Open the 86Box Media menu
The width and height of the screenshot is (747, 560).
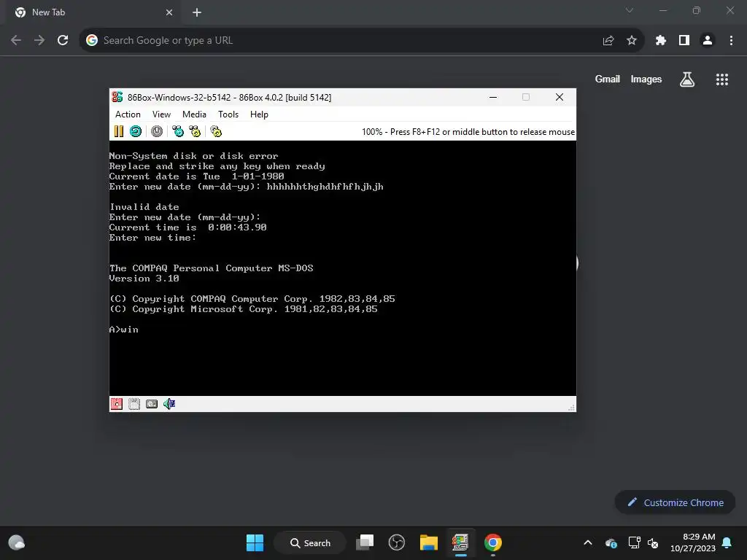194,114
